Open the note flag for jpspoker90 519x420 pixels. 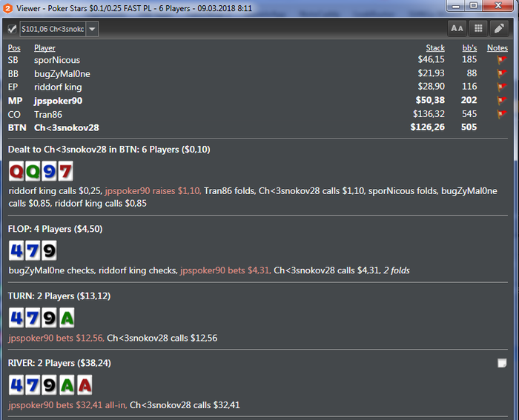(502, 100)
